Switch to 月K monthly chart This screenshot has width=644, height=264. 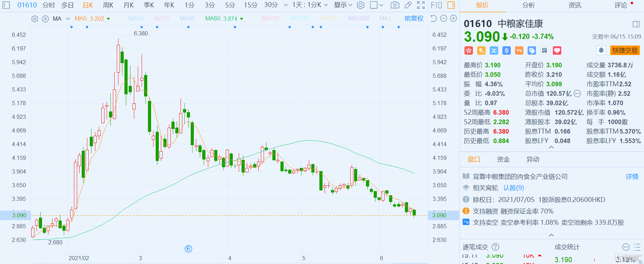click(x=129, y=5)
